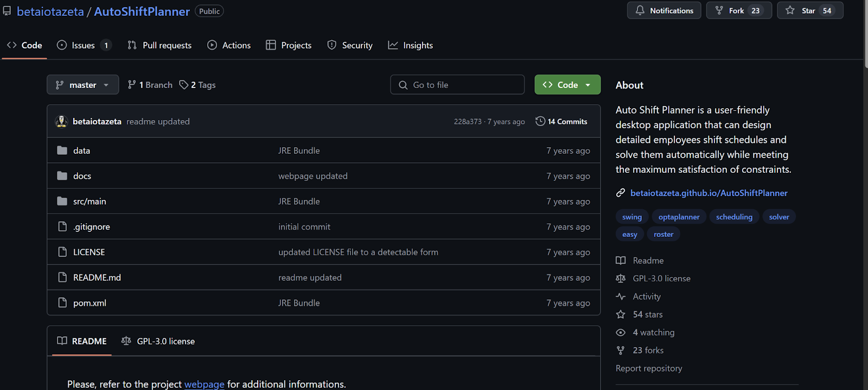Viewport: 868px width, 390px height.
Task: Click the Go to file search field
Action: (457, 85)
